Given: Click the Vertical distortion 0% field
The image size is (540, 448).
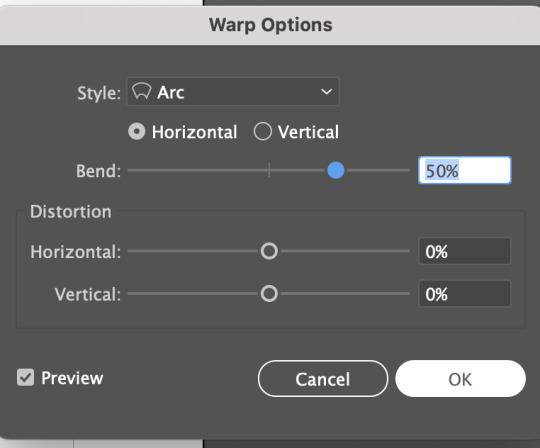Looking at the screenshot, I should click(465, 294).
